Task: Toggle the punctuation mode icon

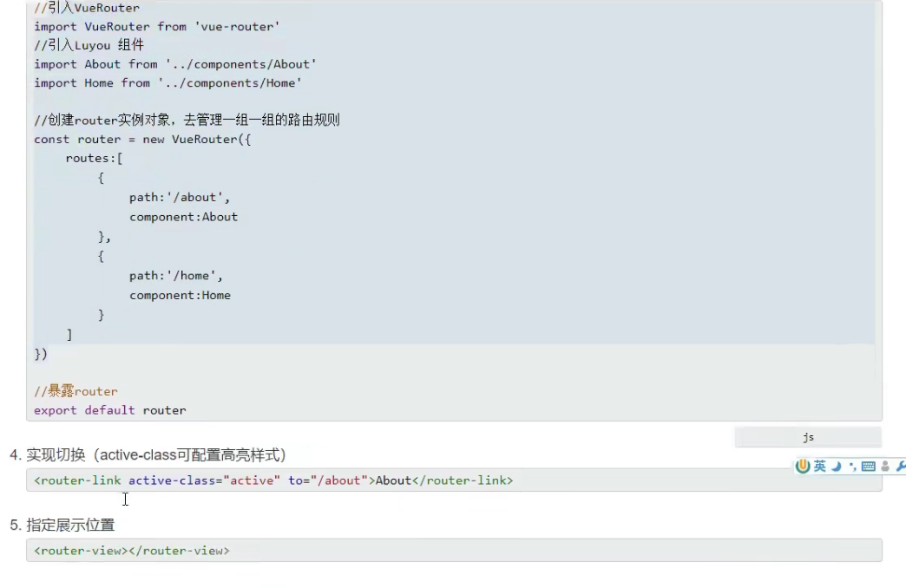Action: pyautogui.click(x=852, y=467)
